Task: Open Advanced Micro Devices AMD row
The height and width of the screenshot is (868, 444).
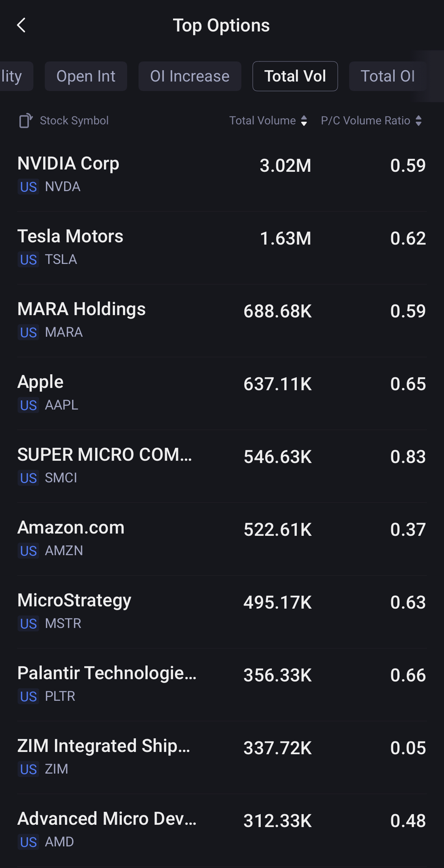Action: 222,830
